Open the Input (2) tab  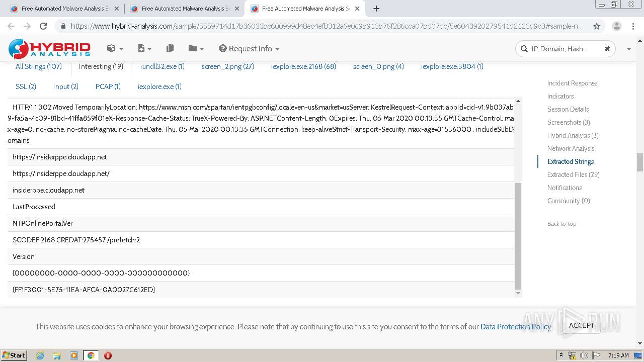(x=66, y=86)
